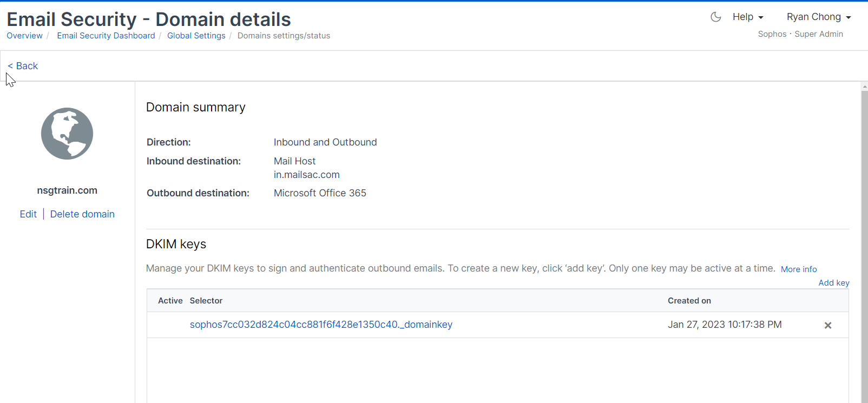This screenshot has height=403, width=868.
Task: Delete the DKIM key with the X icon
Action: (x=827, y=326)
